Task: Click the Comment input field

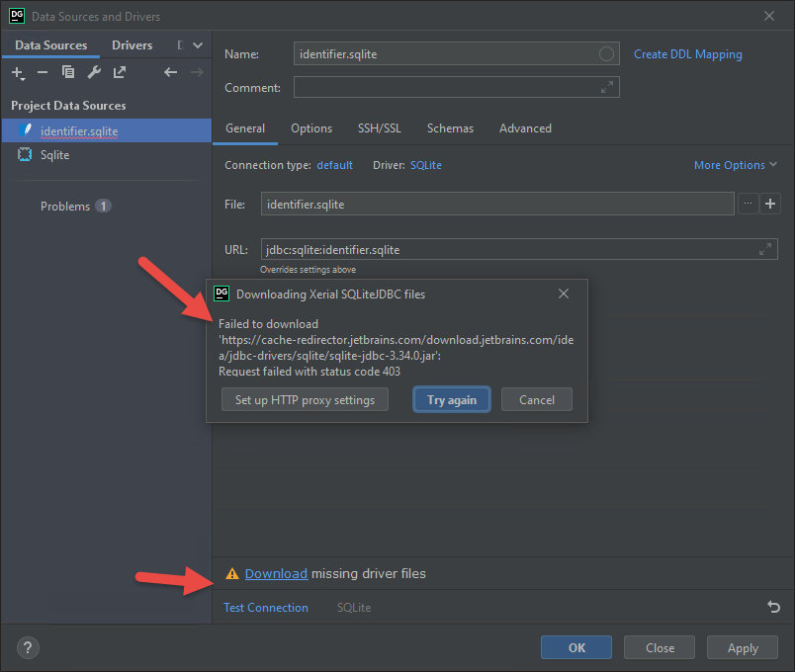Action: point(456,87)
